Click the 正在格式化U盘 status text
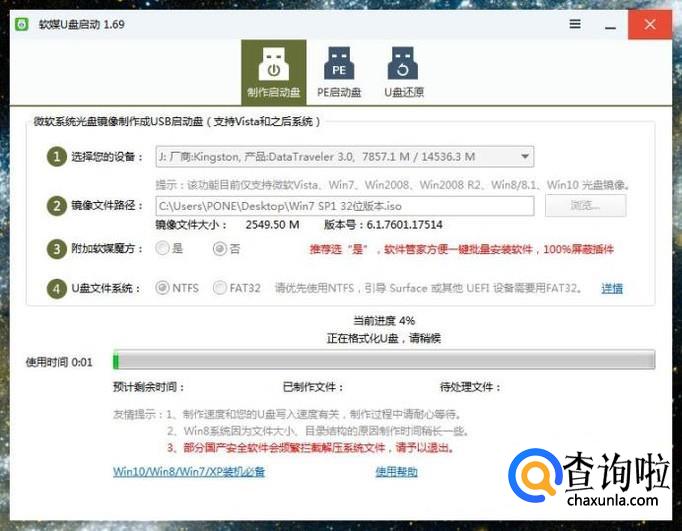 (x=384, y=338)
